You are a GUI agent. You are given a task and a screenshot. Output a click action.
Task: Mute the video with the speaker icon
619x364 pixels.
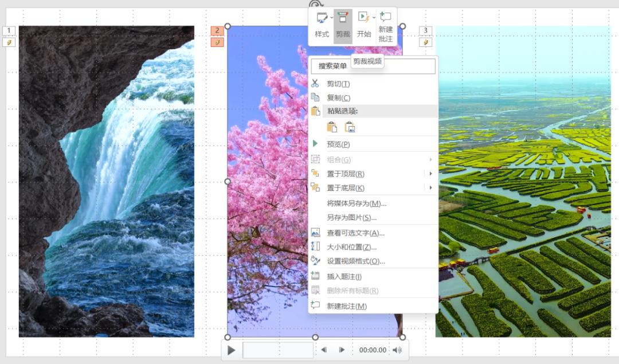pos(397,350)
